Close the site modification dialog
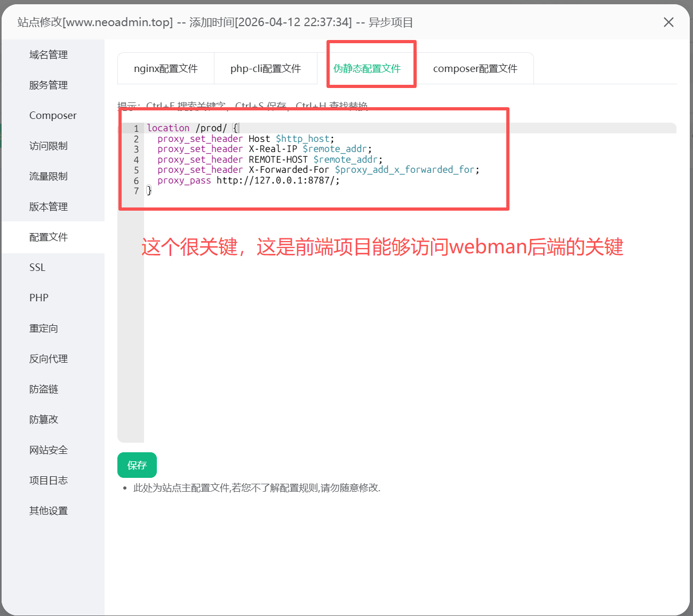Viewport: 693px width, 616px height. pos(668,22)
